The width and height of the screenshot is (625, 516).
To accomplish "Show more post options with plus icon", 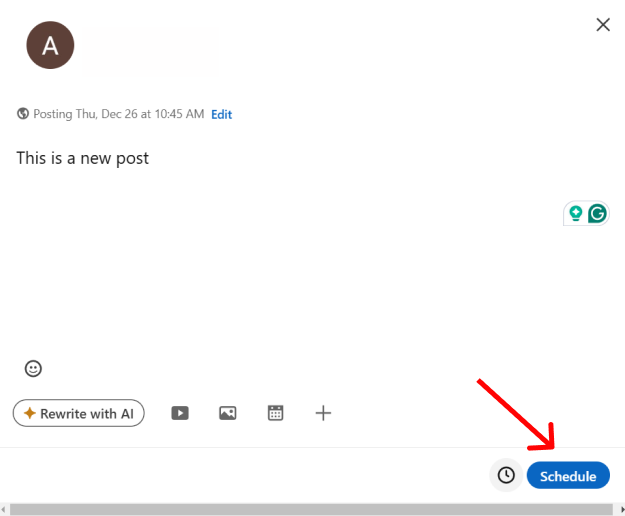I will [x=323, y=413].
